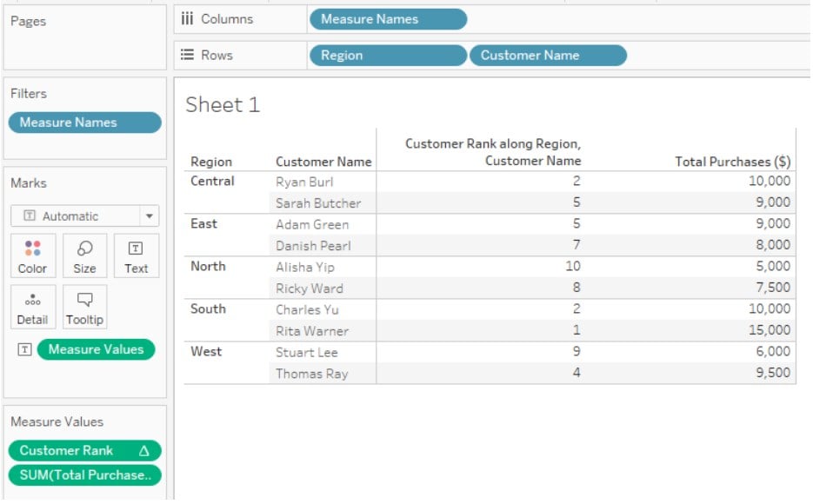The width and height of the screenshot is (813, 504).
Task: Select customer Danish Pearl
Action: click(x=313, y=246)
